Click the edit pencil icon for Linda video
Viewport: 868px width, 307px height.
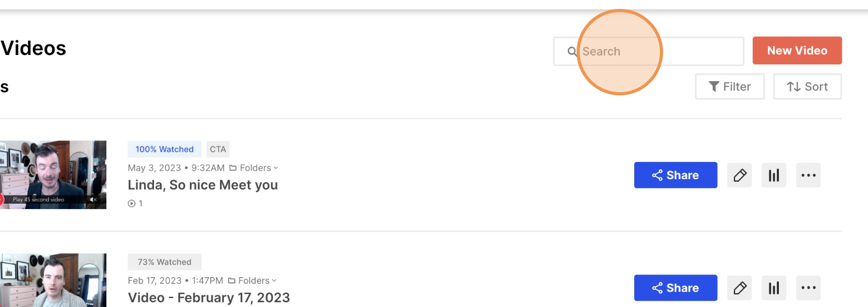pyautogui.click(x=740, y=175)
